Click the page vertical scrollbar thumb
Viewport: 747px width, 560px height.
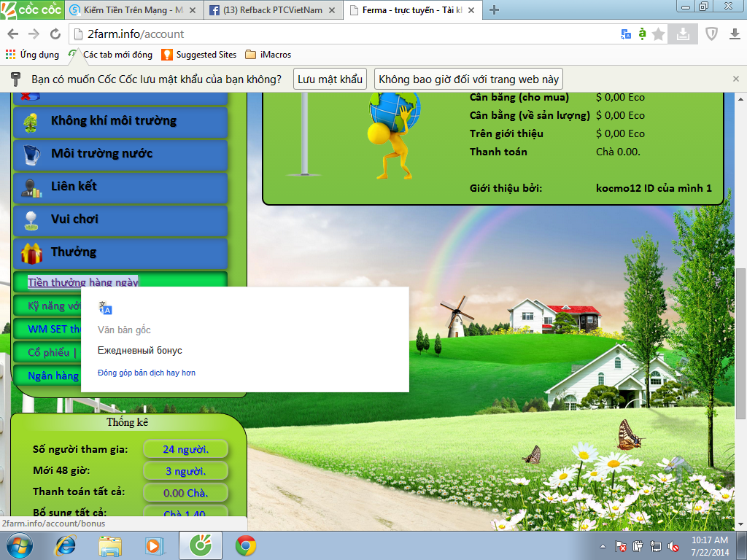(x=741, y=344)
